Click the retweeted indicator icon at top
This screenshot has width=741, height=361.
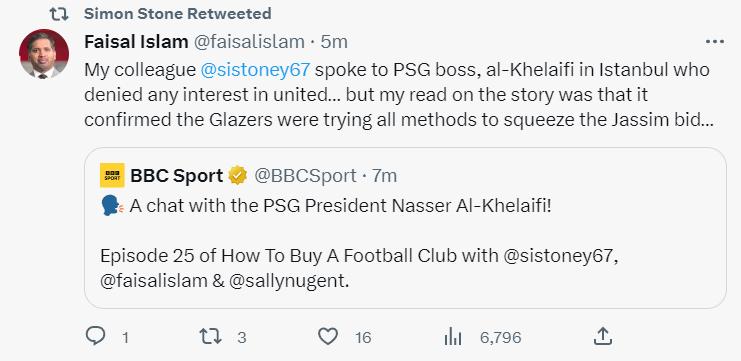coord(59,14)
